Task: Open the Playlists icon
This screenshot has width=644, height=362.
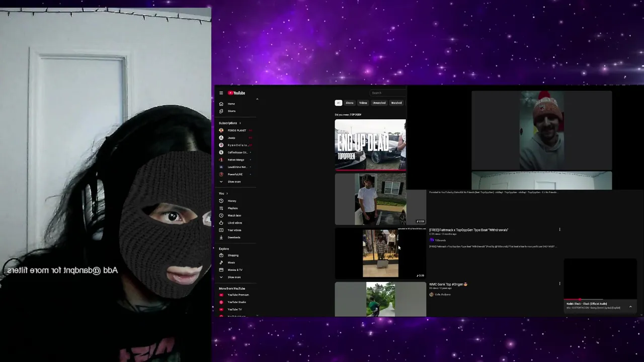Action: tap(221, 208)
